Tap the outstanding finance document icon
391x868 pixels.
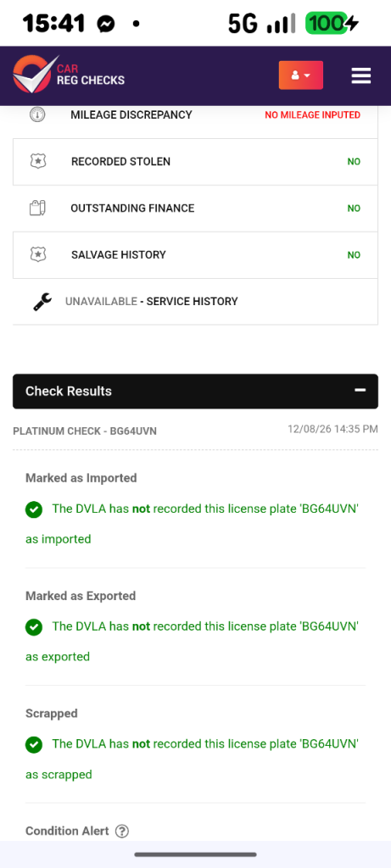coord(37,209)
